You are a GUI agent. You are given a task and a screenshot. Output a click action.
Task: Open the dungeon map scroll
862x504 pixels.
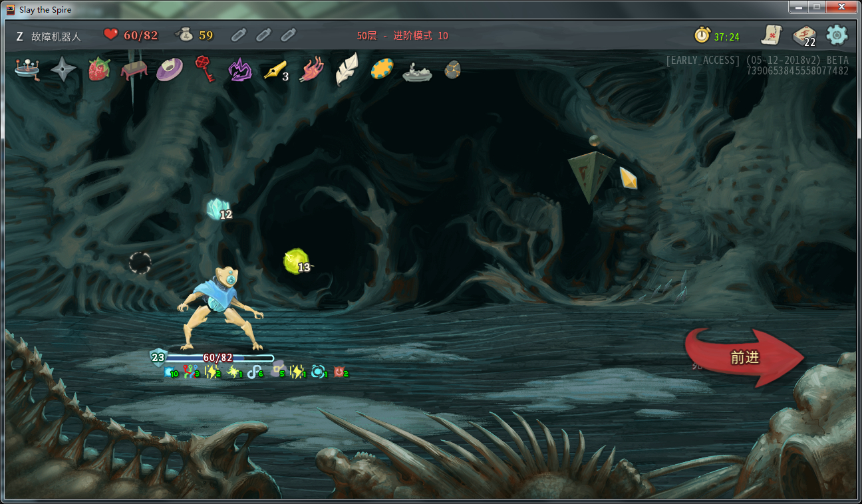(772, 35)
